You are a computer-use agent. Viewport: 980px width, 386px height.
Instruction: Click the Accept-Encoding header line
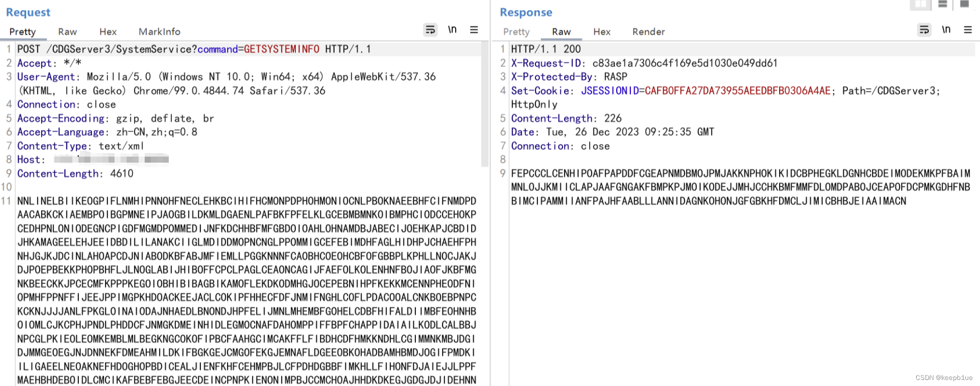pos(116,118)
